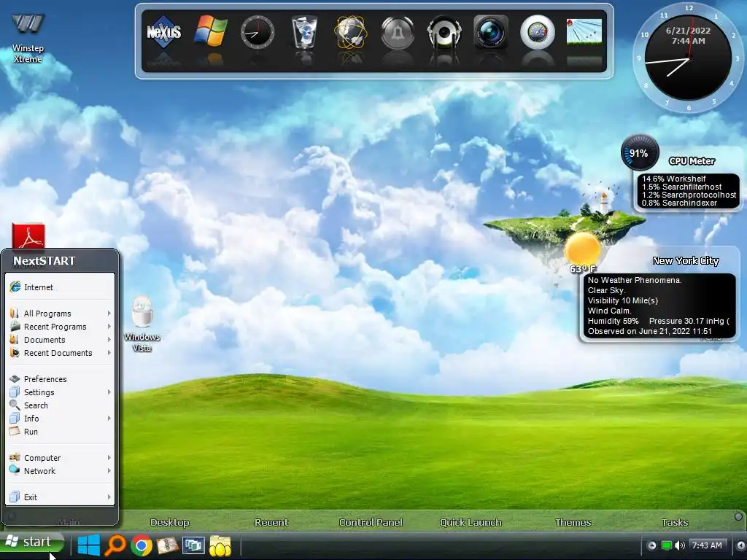Expand the Network submenu
The width and height of the screenshot is (747, 560).
coord(60,471)
